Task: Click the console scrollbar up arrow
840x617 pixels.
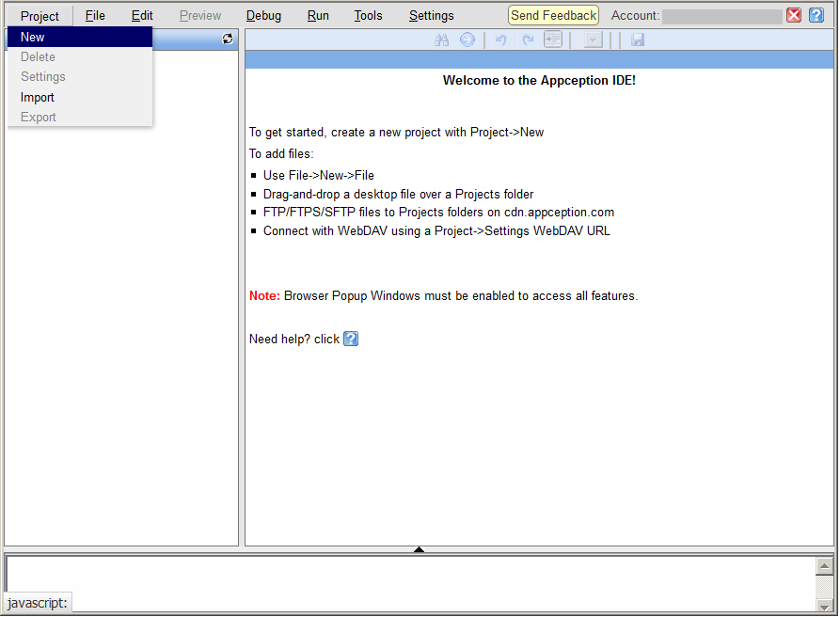Action: click(824, 565)
